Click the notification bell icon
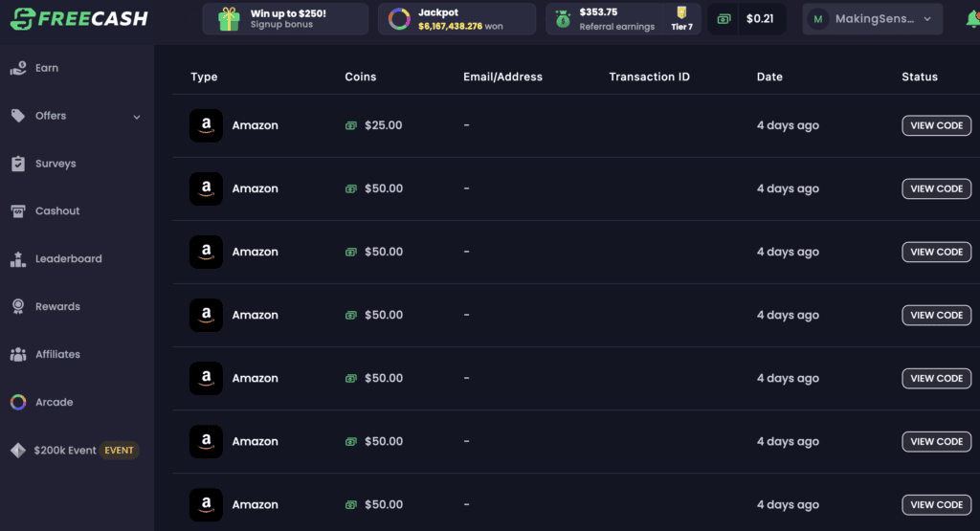980x531 pixels. coord(972,19)
